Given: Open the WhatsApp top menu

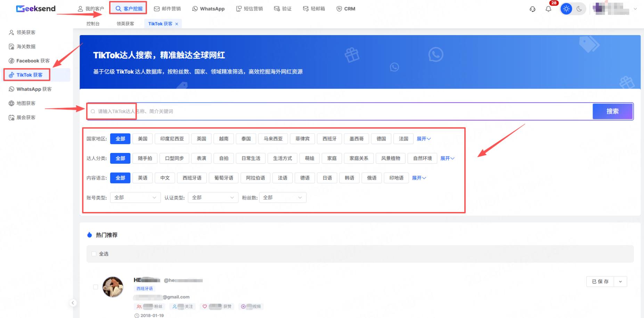Looking at the screenshot, I should [x=209, y=9].
